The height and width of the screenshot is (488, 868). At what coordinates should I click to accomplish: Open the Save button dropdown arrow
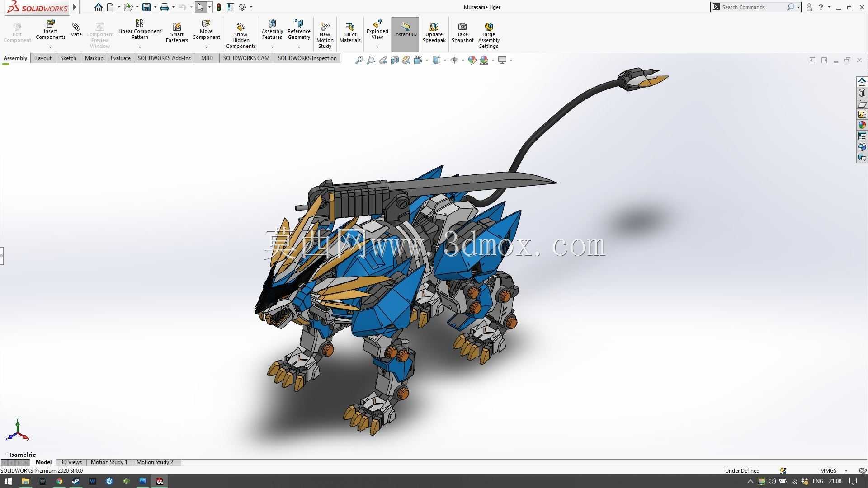155,7
